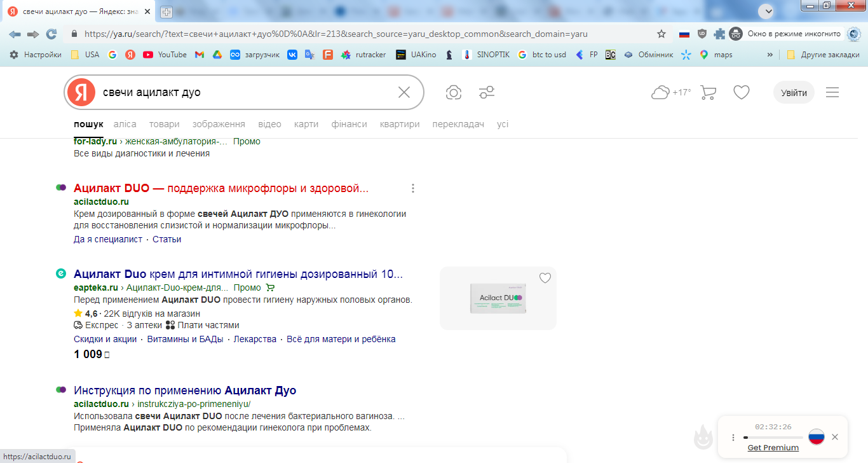Open search filter settings sliders icon
This screenshot has height=463, width=868.
tap(487, 93)
